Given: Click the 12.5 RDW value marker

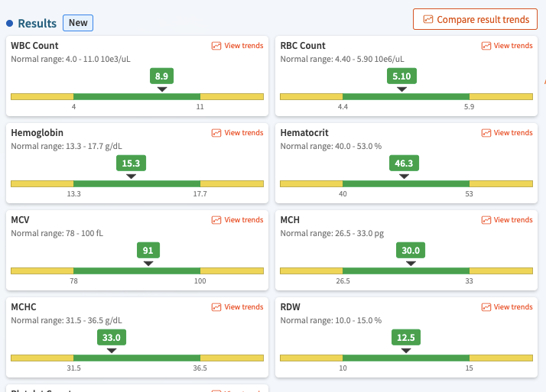Looking at the screenshot, I should click(x=406, y=338).
